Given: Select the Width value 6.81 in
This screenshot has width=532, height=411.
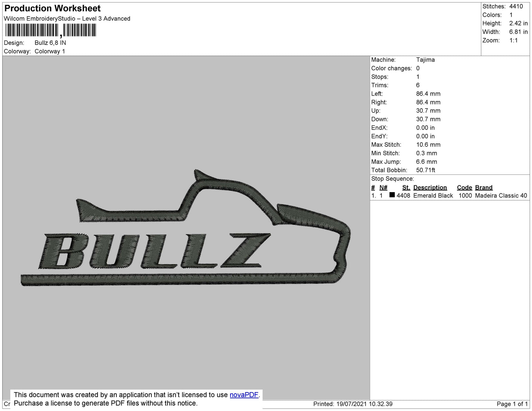Looking at the screenshot, I should [x=518, y=32].
